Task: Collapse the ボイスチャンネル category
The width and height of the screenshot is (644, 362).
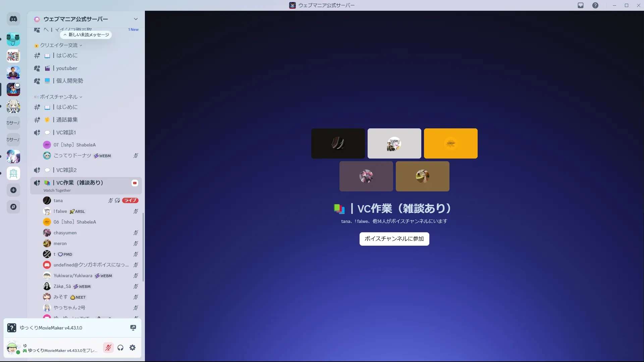Action: pyautogui.click(x=59, y=97)
